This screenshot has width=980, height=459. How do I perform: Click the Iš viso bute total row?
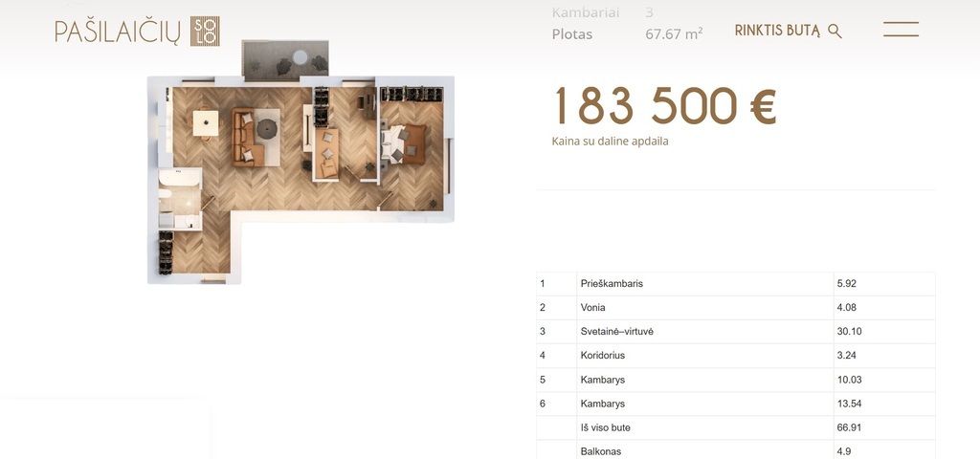click(x=735, y=427)
